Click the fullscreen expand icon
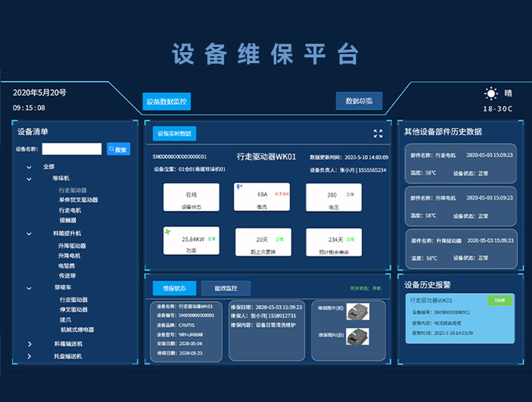Image resolution: width=532 pixels, height=402 pixels. [378, 133]
